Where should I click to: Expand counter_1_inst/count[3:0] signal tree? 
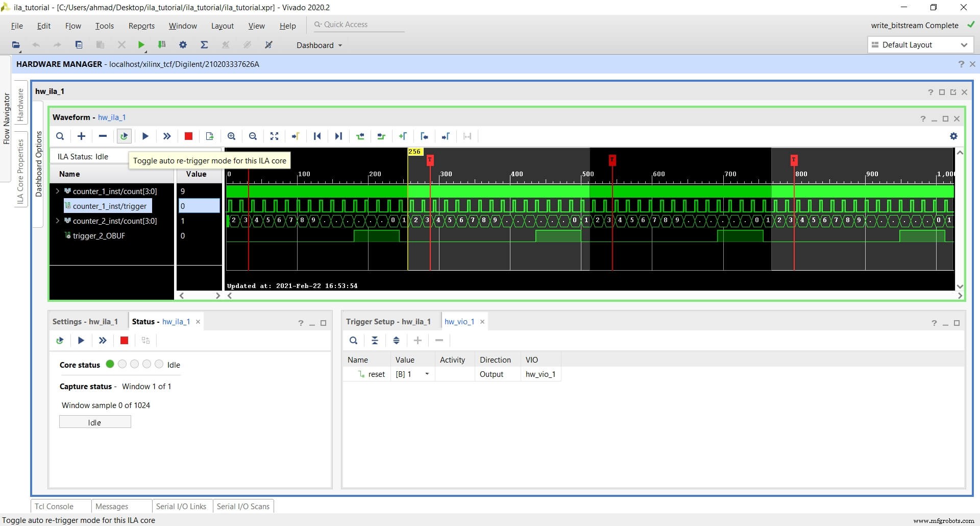[x=57, y=191]
